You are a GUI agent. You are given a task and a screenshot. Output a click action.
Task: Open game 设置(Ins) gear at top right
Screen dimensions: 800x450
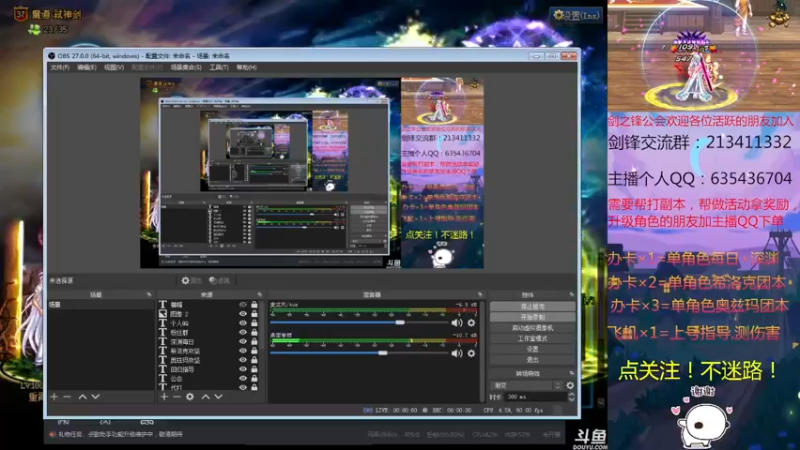[576, 15]
